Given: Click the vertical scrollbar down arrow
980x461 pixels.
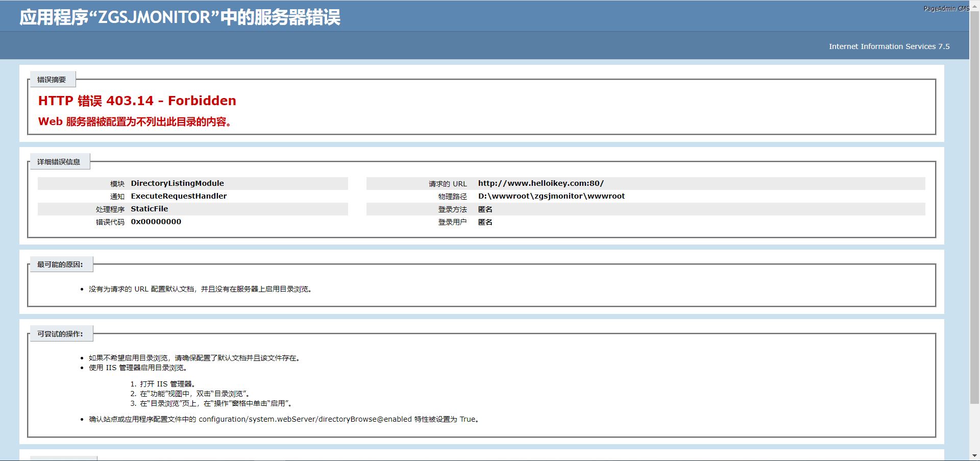Looking at the screenshot, I should (974, 455).
